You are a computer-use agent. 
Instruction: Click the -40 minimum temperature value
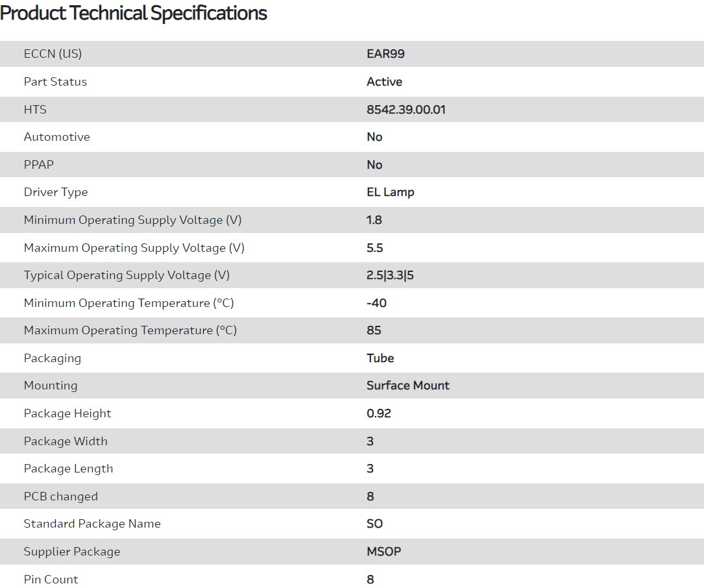click(x=376, y=303)
